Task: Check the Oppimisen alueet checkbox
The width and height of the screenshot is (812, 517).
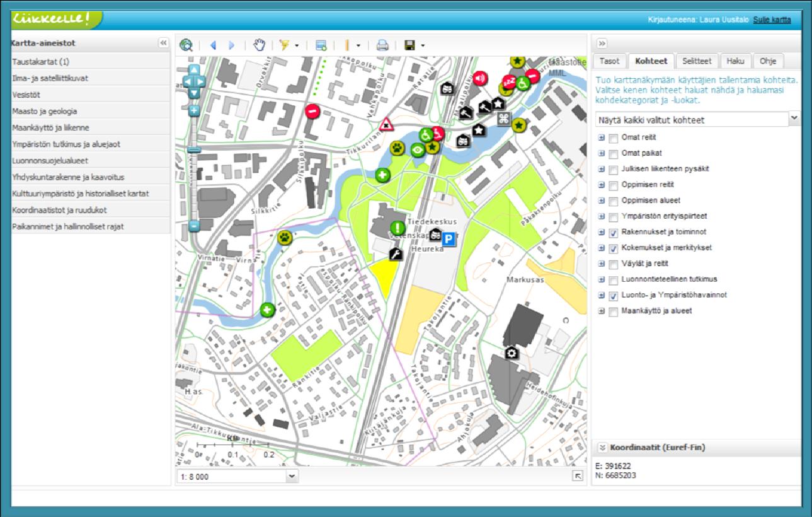Action: coord(613,200)
